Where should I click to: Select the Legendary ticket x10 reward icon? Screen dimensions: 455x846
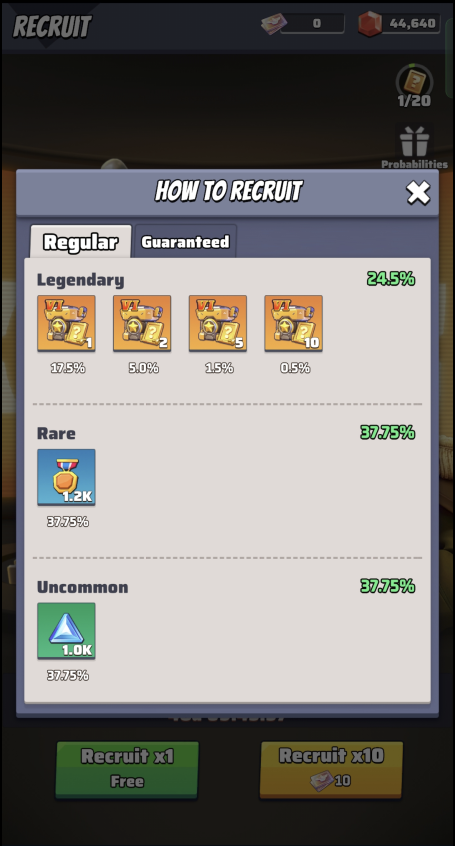[x=294, y=323]
